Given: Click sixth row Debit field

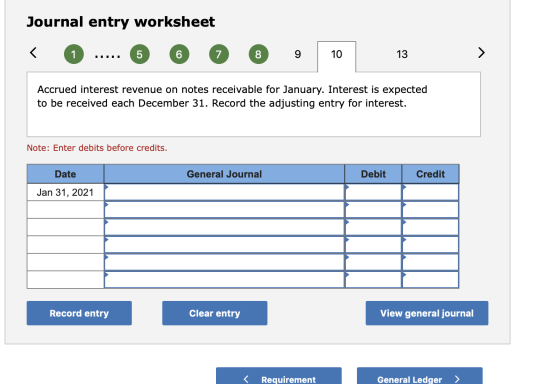Looking at the screenshot, I should pos(373,280).
